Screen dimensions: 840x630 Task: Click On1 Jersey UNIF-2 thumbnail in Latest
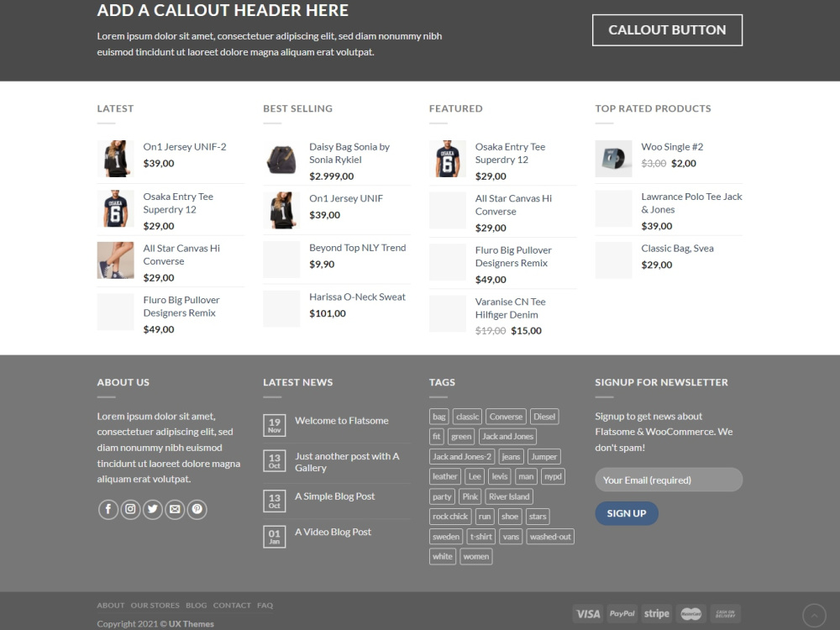[x=115, y=159]
